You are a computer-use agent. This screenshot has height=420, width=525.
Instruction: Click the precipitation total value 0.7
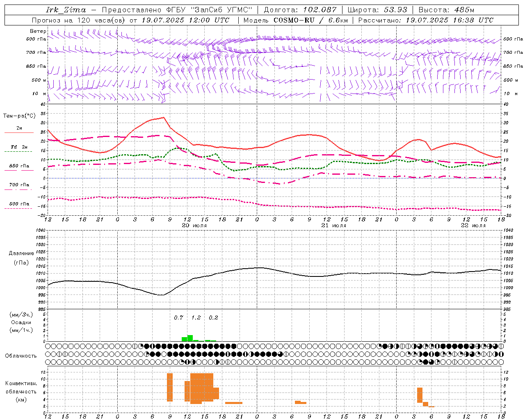[178, 317]
